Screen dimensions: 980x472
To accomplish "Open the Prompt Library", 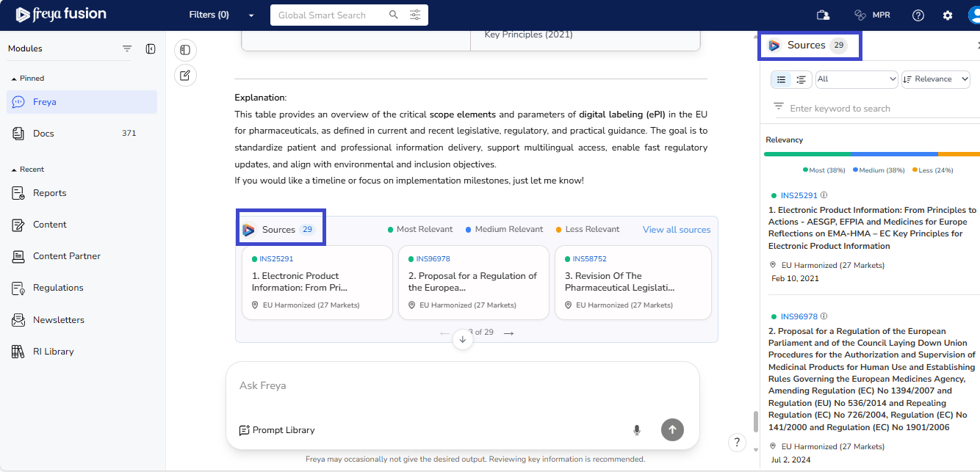I will [277, 430].
